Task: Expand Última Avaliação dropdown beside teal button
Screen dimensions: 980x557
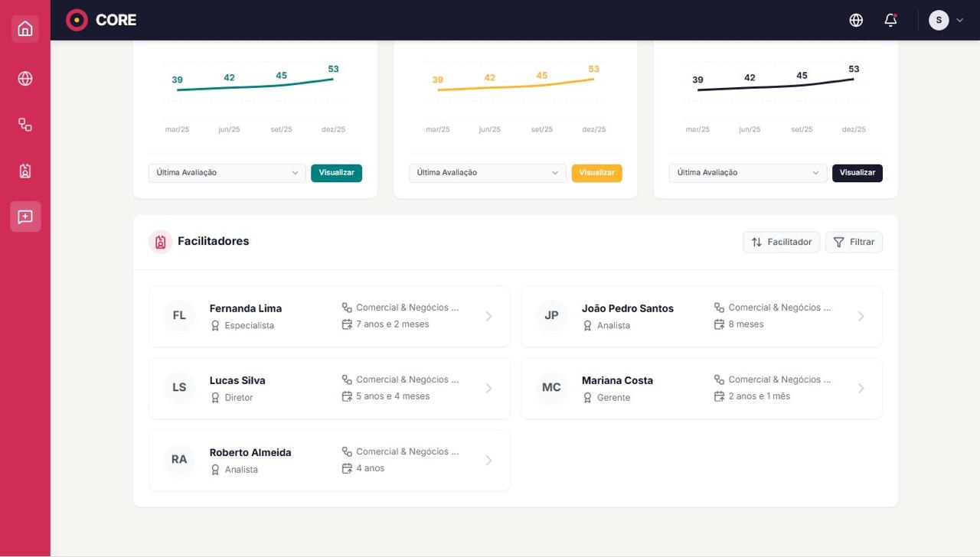Action: click(227, 173)
